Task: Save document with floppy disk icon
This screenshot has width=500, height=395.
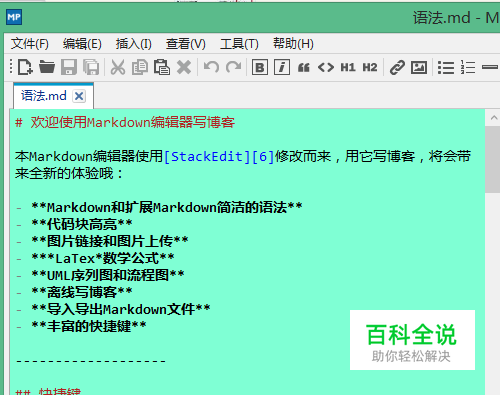Action: tap(69, 67)
